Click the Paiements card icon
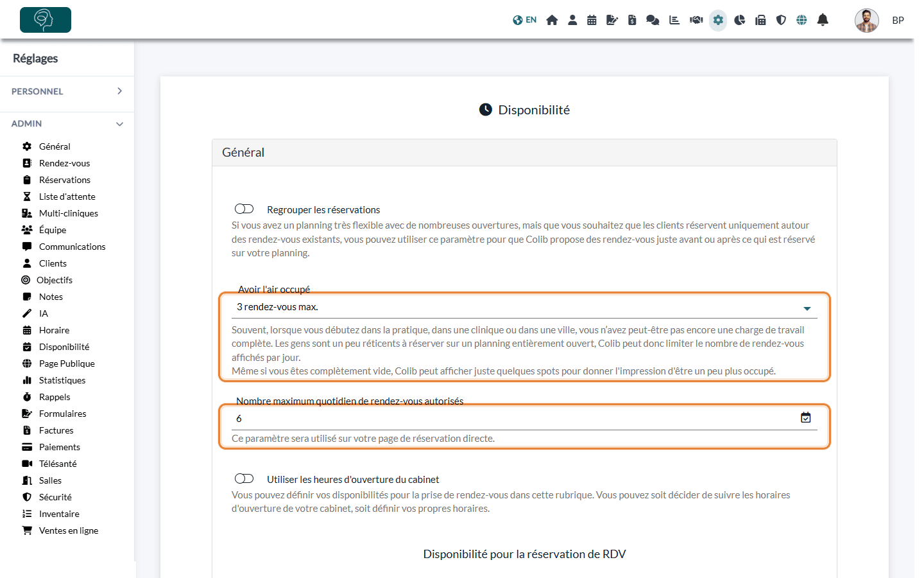 [x=27, y=447]
